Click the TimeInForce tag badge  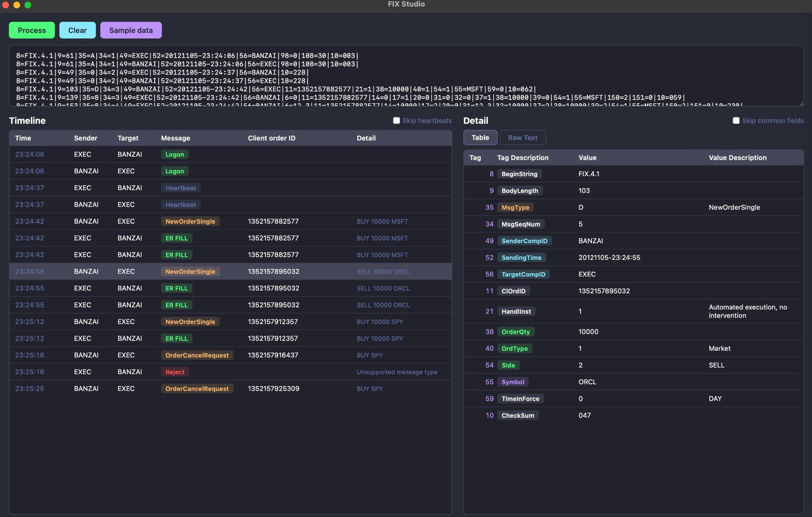pos(520,398)
